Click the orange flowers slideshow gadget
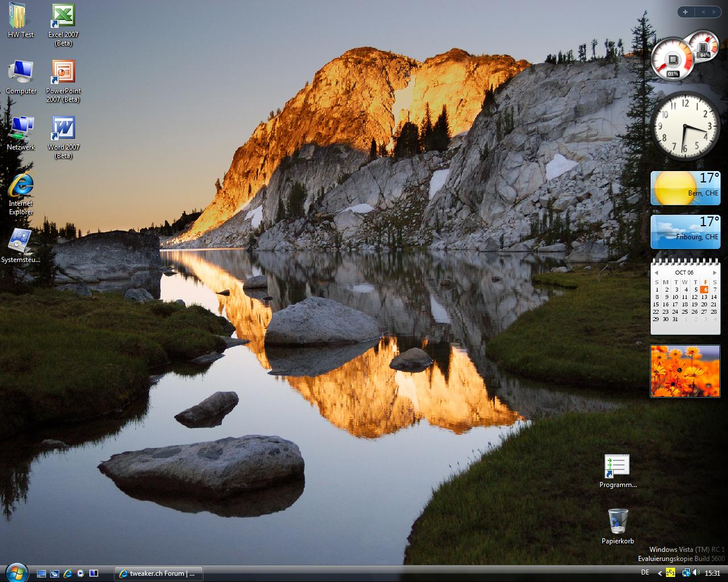Viewport: 728px width, 582px height. tap(685, 371)
